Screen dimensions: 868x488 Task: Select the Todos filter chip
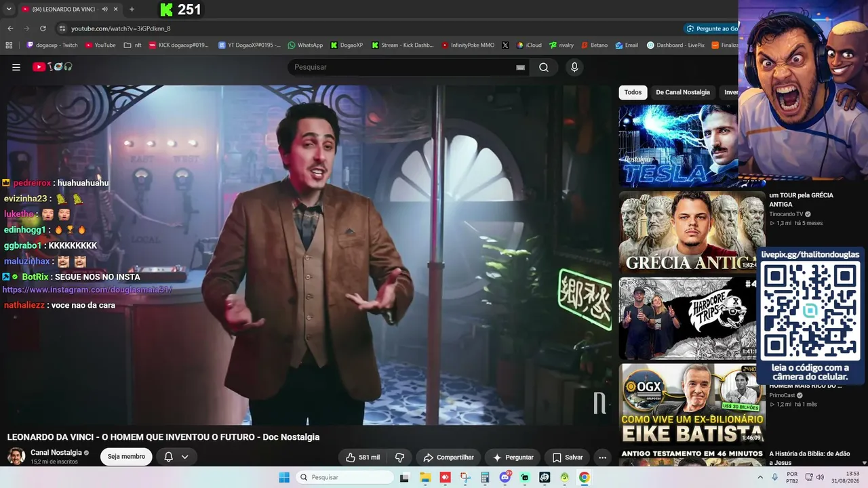(x=633, y=92)
